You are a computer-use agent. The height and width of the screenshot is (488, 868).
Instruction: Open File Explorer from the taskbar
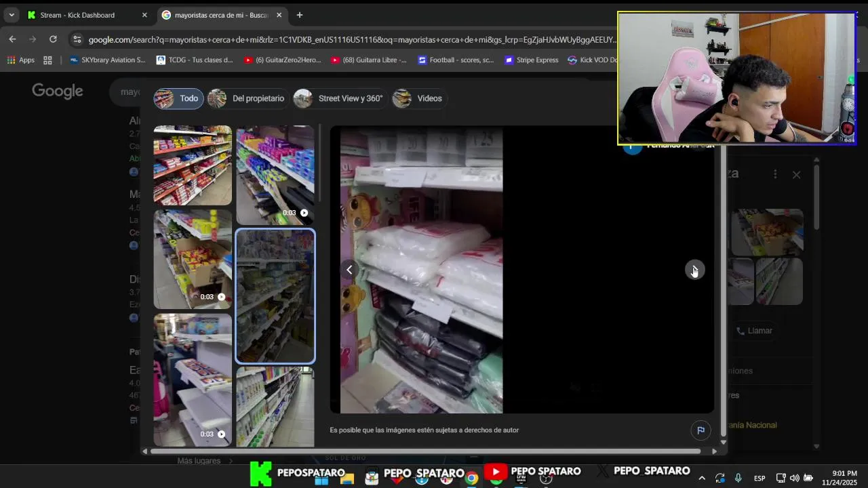347,479
